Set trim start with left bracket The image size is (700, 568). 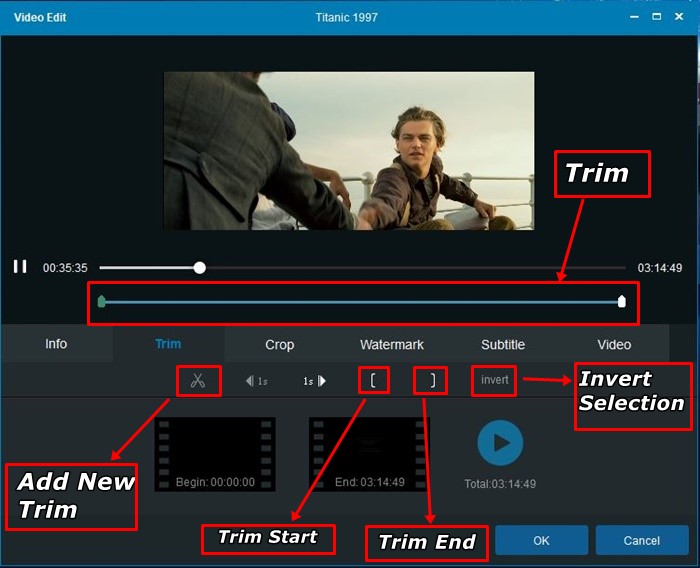373,380
